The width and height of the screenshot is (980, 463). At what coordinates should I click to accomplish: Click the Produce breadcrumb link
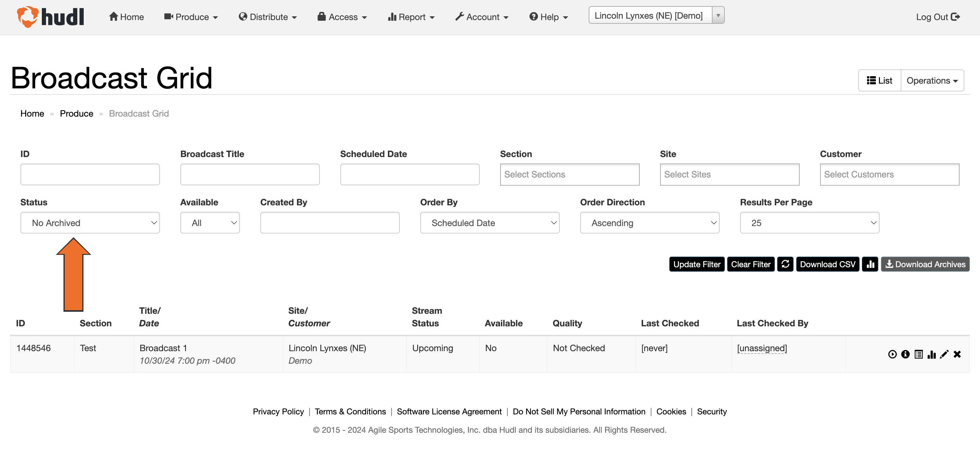point(77,114)
